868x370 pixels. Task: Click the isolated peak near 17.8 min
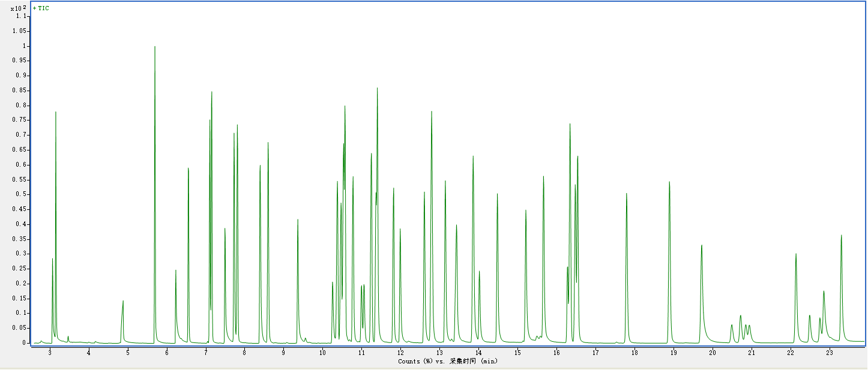click(627, 194)
